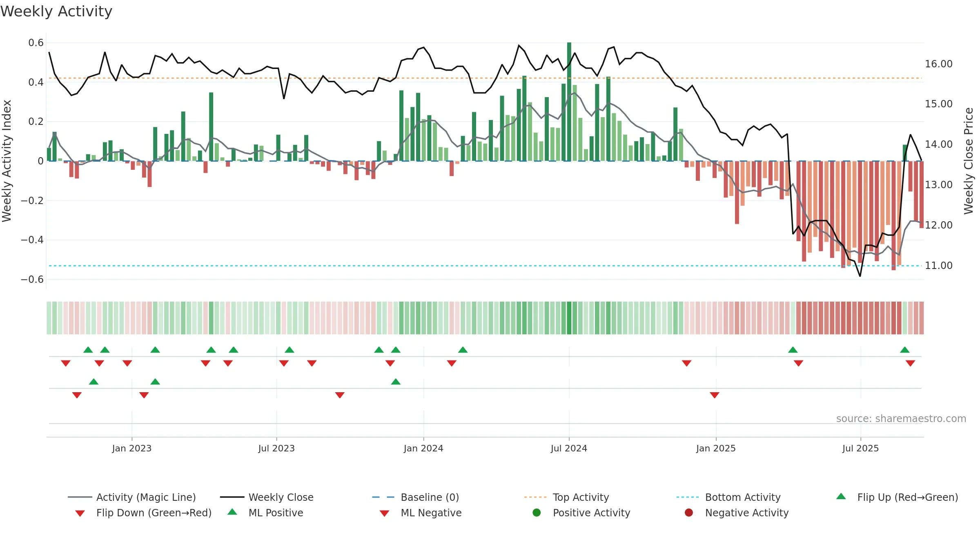Click flip-up marker near April 2025
The width and height of the screenshot is (980, 551).
pyautogui.click(x=793, y=350)
